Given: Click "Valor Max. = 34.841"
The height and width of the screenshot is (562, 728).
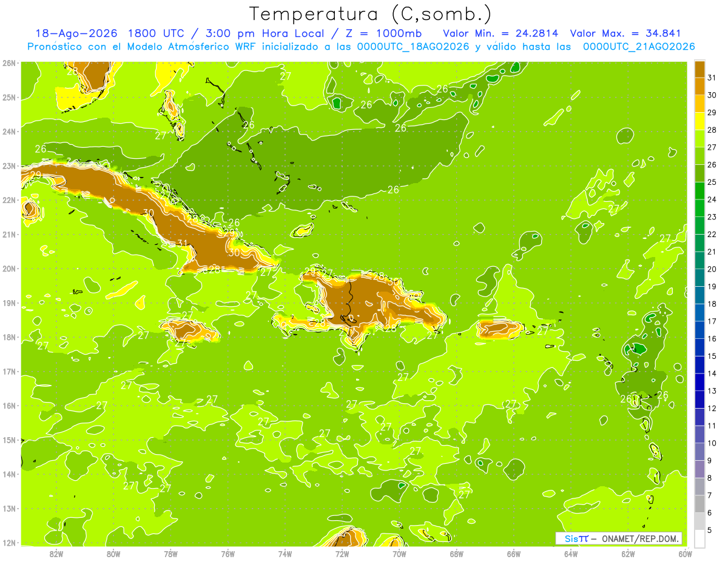Looking at the screenshot, I should coord(626,33).
